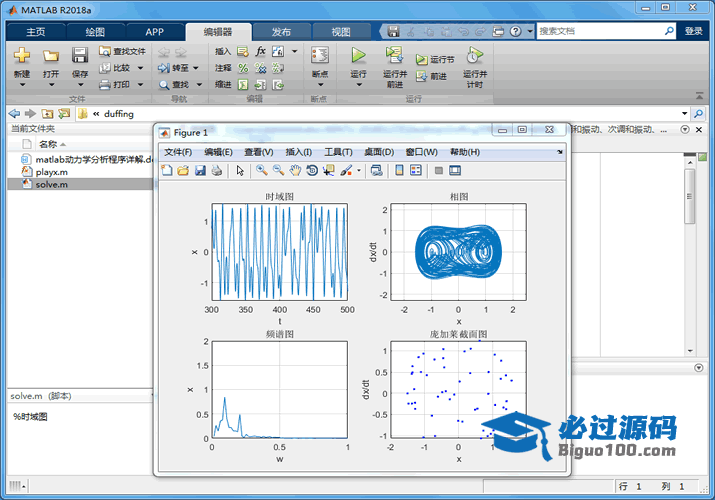Screen dimensions: 715x500
Task: Click Show Plot Tools and Dock icon
Action: (455, 170)
